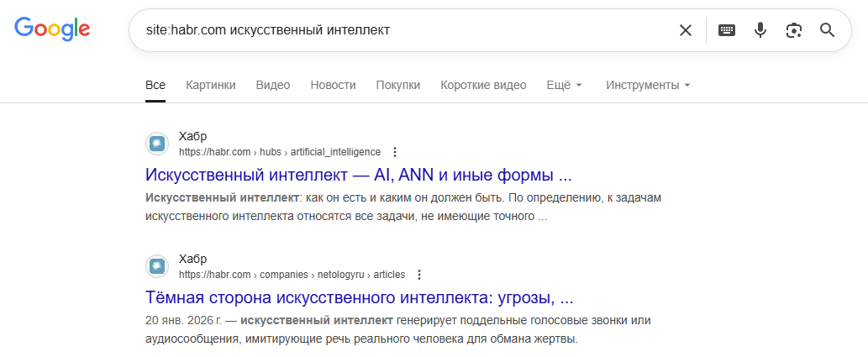Switch to Видео tab

[x=273, y=85]
